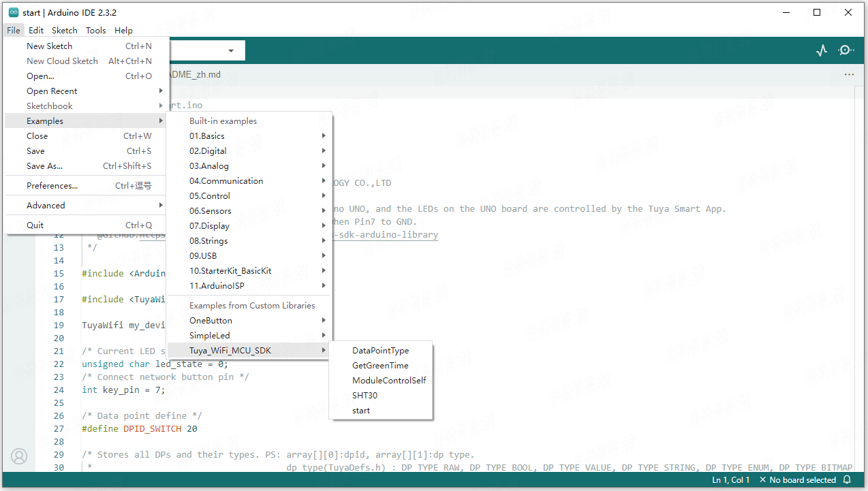The height and width of the screenshot is (491, 868).
Task: Choose New Cloud Sketch entry
Action: [x=87, y=61]
